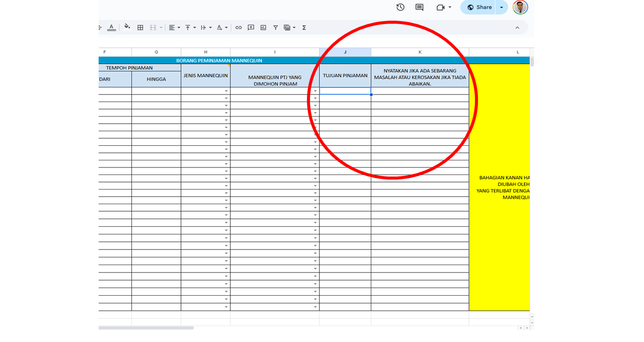This screenshot has height=342, width=644.
Task: Click the insert comment icon
Action: 251,28
